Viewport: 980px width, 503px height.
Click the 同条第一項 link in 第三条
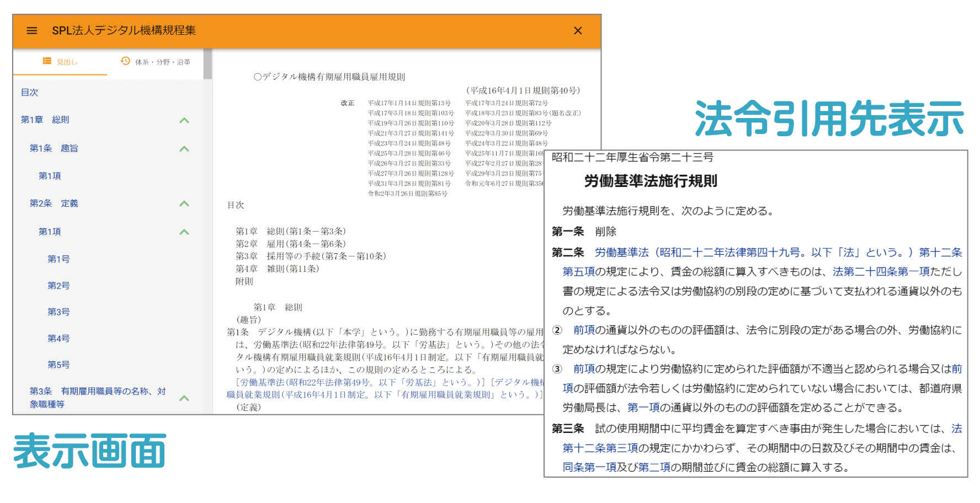[x=589, y=467]
